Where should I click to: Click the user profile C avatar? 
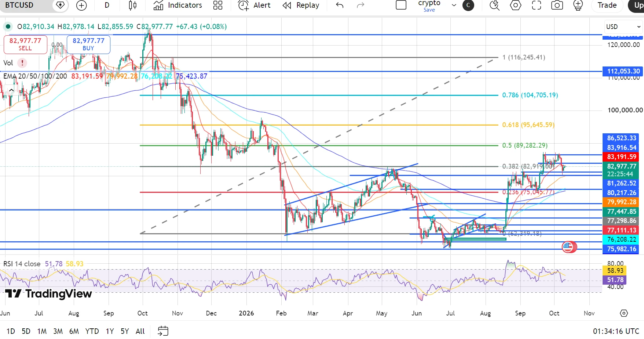(468, 5)
